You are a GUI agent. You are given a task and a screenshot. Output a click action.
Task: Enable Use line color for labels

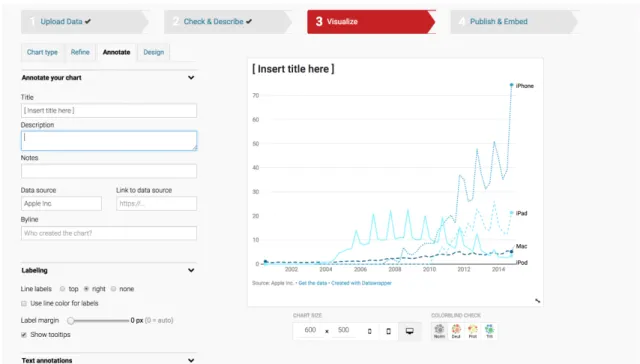pos(24,303)
